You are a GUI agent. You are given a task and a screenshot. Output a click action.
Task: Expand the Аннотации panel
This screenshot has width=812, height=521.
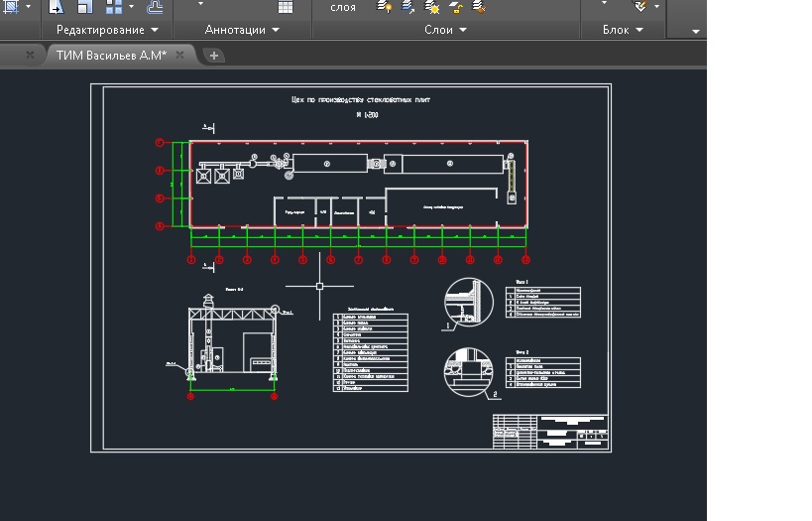click(242, 30)
